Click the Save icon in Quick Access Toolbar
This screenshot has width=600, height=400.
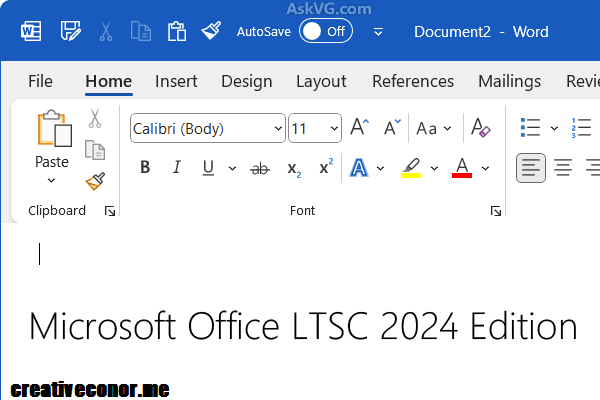[71, 31]
